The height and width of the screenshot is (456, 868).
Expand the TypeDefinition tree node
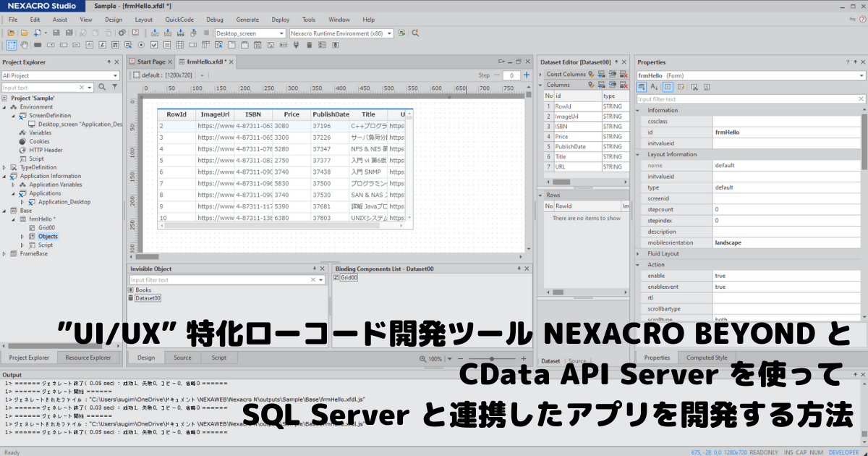tap(4, 167)
